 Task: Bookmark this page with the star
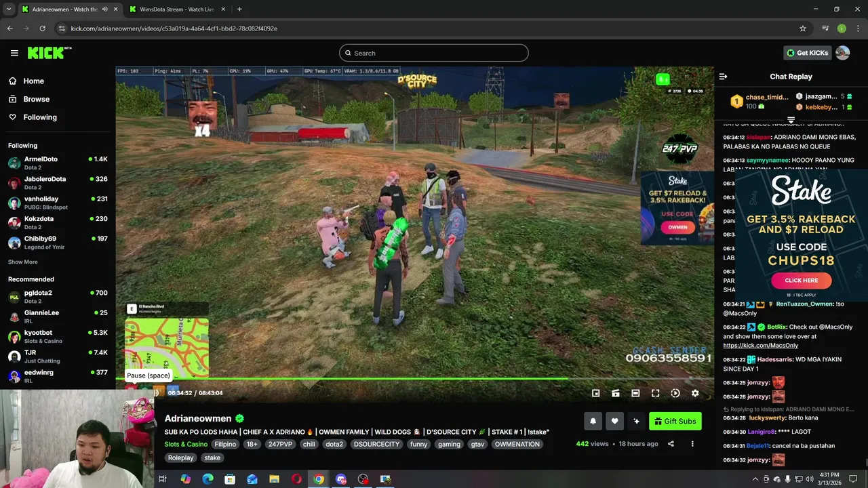[803, 28]
